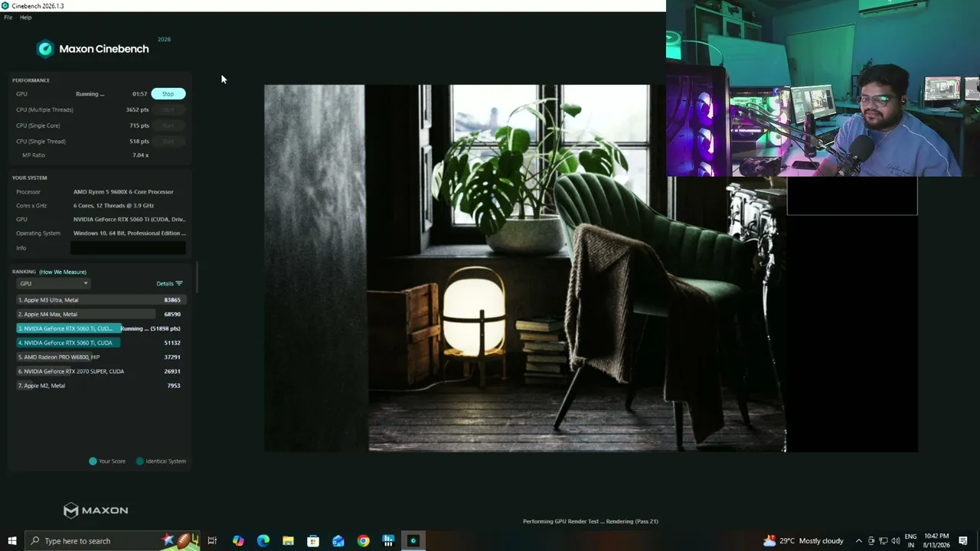Image resolution: width=980 pixels, height=551 pixels.
Task: Open the blue bar-chart app in the taskbar
Action: [x=388, y=541]
